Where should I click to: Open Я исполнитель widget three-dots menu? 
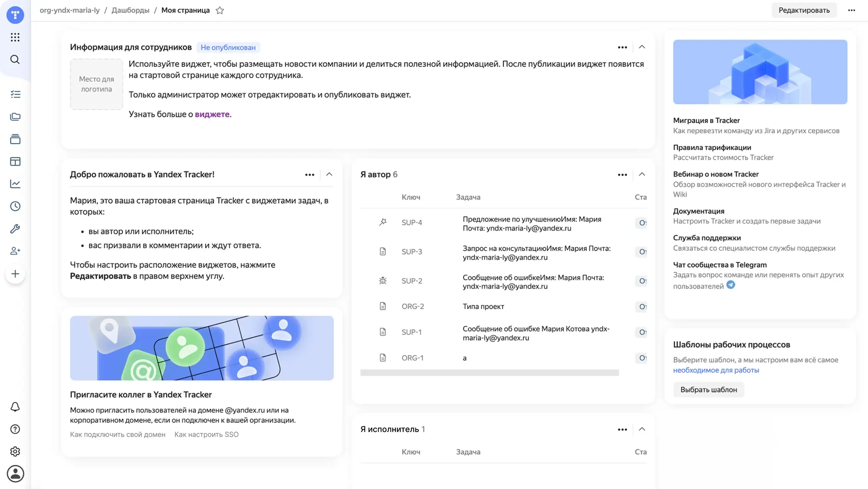[622, 430]
